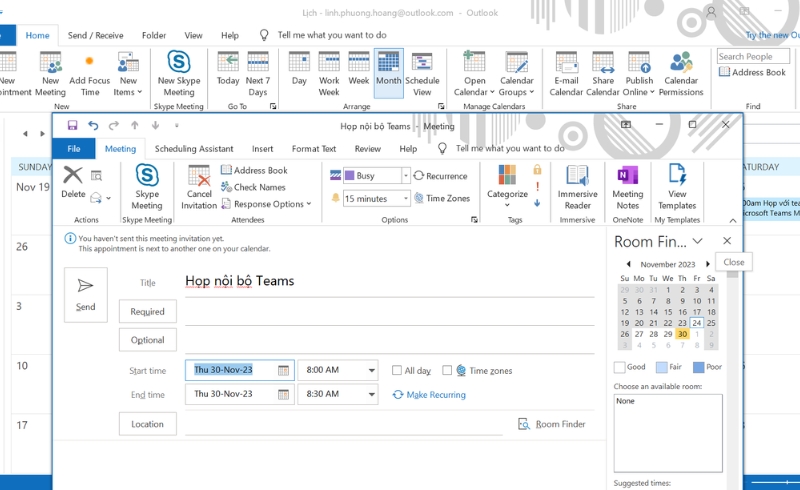Click Send meeting invitation button
This screenshot has height=490, width=800.
pyautogui.click(x=86, y=295)
